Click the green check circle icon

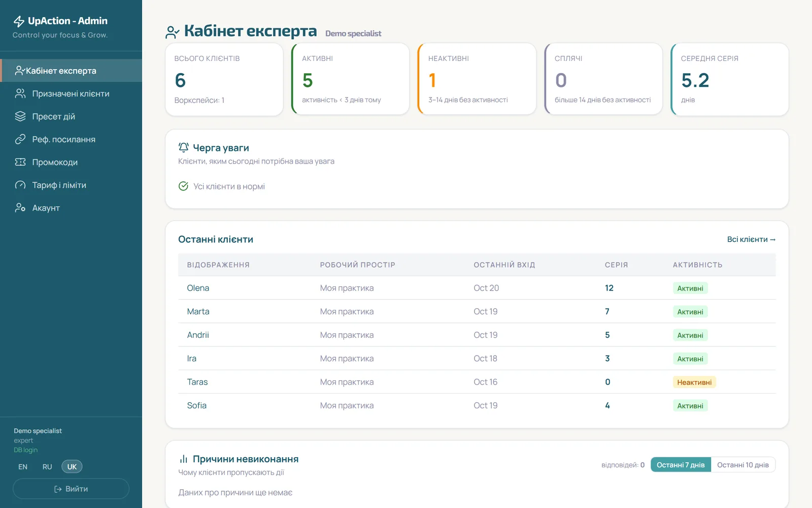coord(184,186)
